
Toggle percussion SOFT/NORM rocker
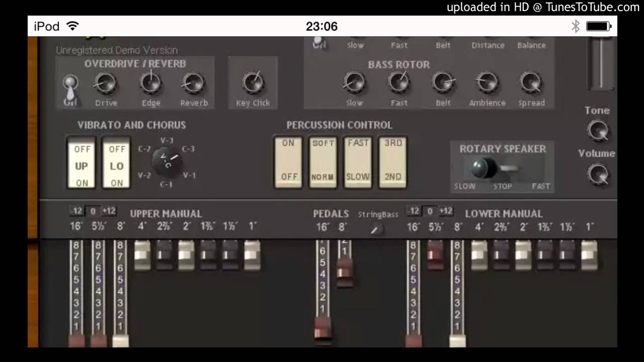coord(323,161)
